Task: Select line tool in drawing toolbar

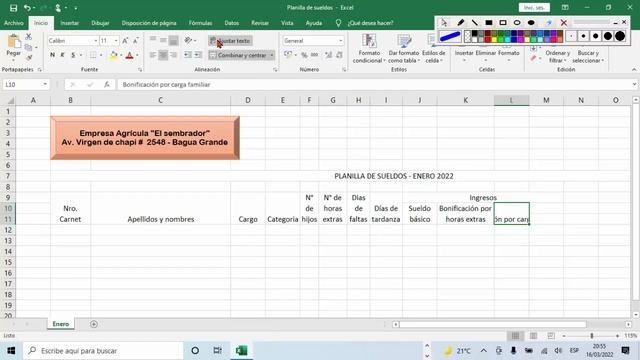Action: click(475, 23)
